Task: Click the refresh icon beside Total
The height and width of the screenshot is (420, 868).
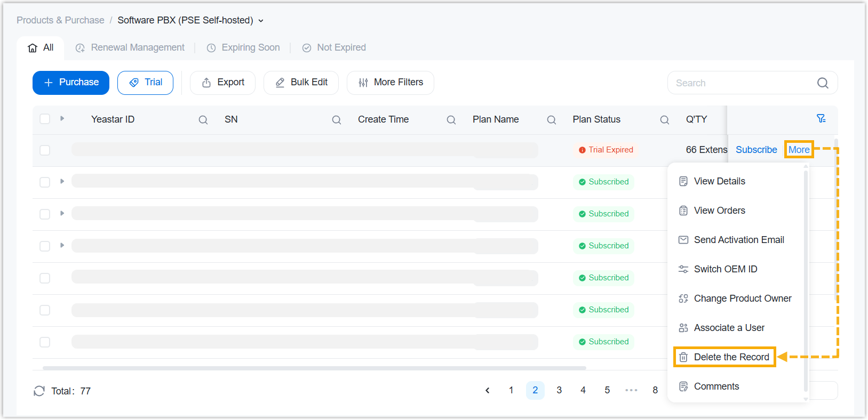Action: coord(39,391)
